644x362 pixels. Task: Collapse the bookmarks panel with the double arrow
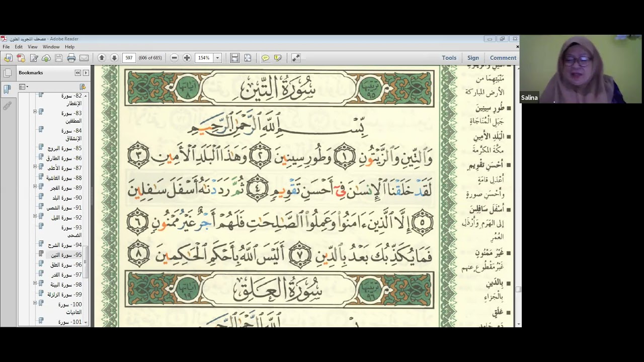click(77, 73)
